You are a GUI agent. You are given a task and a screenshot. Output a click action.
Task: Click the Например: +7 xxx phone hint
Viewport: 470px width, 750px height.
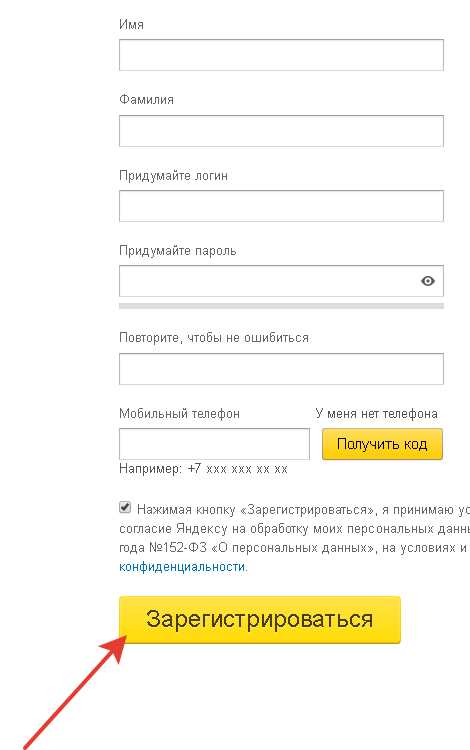click(x=203, y=469)
